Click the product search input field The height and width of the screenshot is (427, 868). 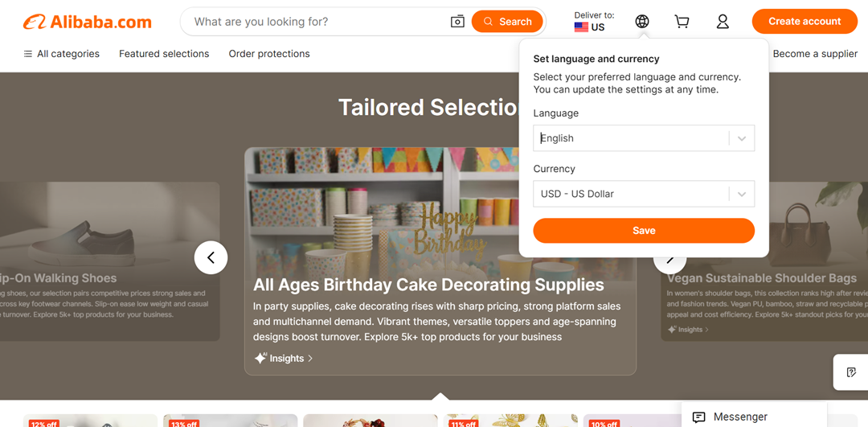click(x=317, y=22)
